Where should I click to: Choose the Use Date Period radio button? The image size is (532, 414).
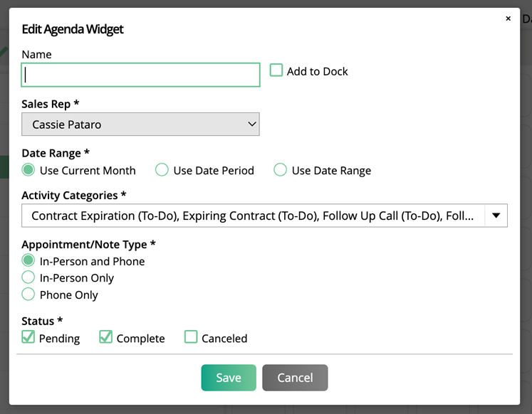[x=162, y=170]
